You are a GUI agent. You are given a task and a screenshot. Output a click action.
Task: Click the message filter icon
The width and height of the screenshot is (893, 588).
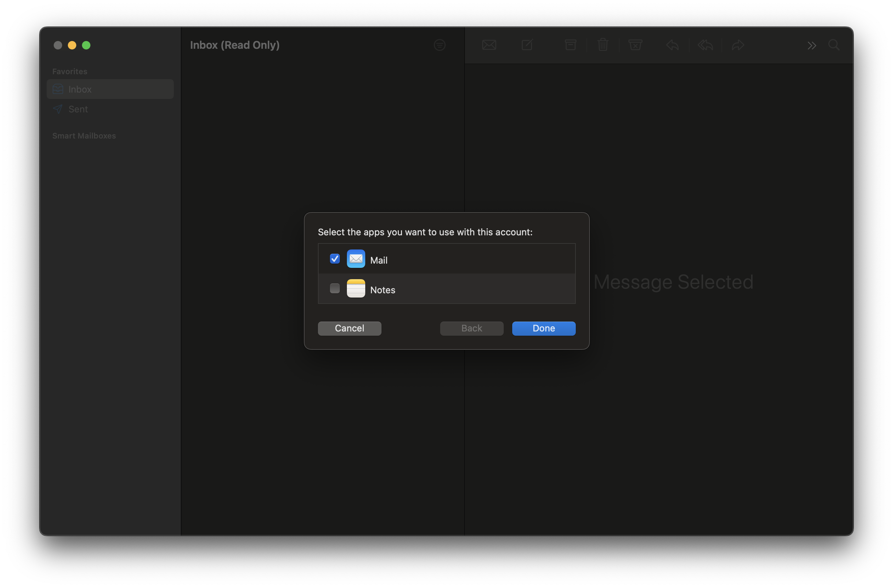pos(439,45)
